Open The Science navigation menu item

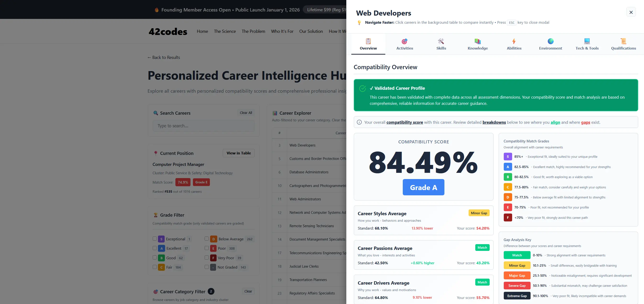click(x=224, y=31)
